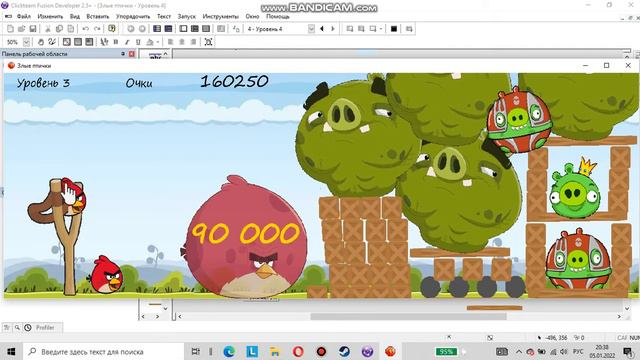Open the Вставить menu
The image size is (640, 360).
click(x=98, y=16)
